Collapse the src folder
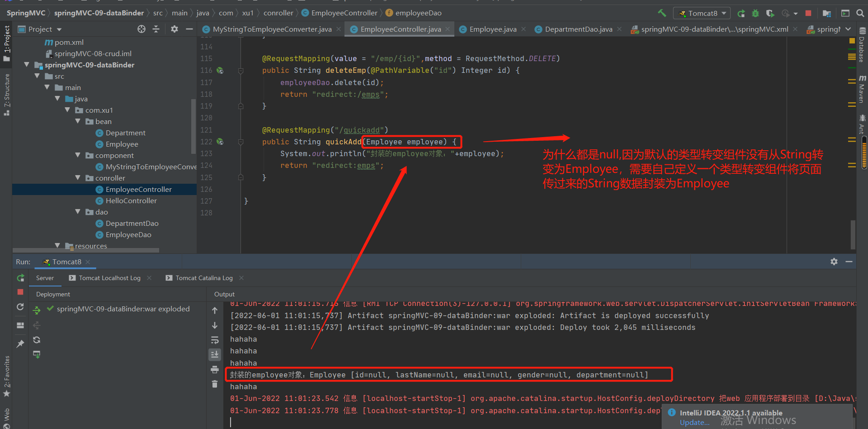This screenshot has width=868, height=429. (37, 76)
